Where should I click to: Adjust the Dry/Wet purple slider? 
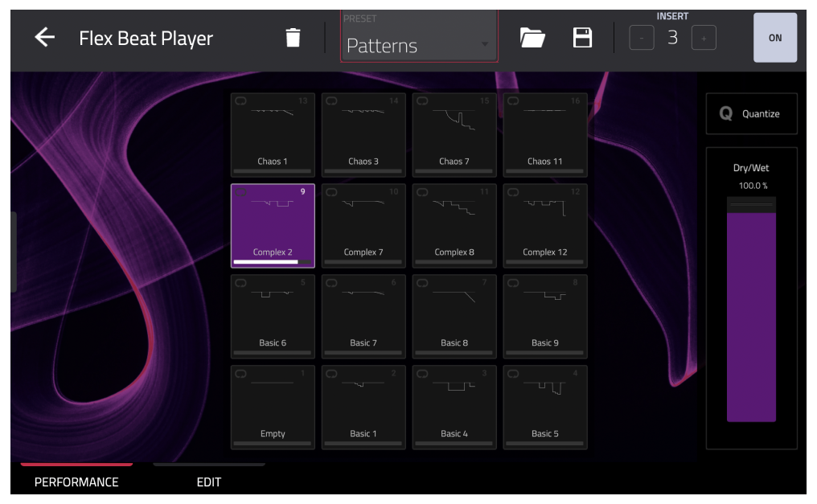[751, 316]
